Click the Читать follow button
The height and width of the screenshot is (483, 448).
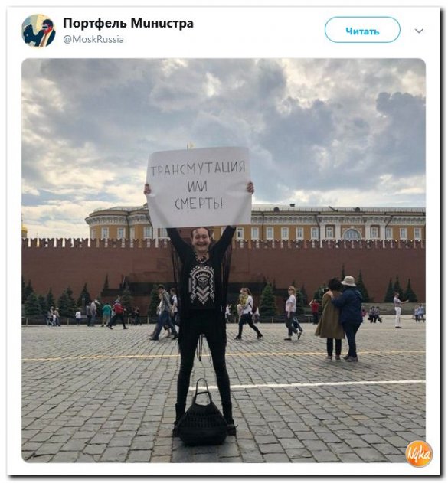tap(362, 30)
